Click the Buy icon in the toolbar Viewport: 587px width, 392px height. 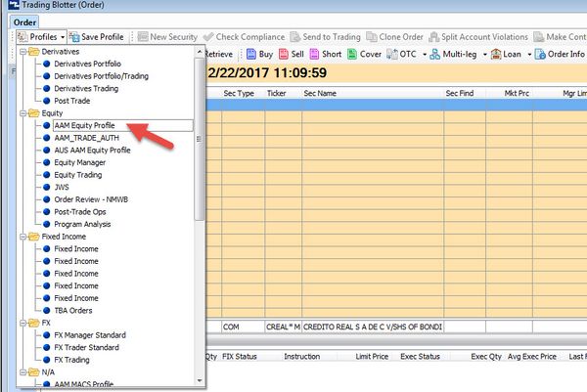(x=251, y=54)
